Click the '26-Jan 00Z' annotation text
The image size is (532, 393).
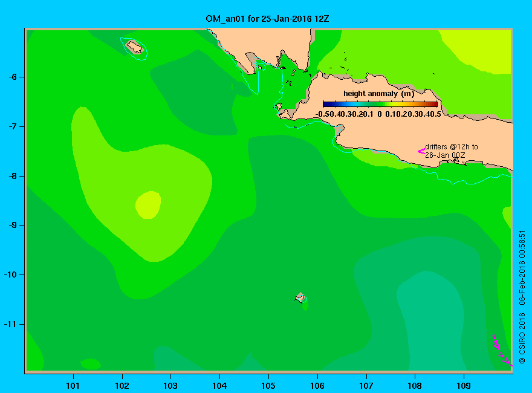pyautogui.click(x=445, y=155)
